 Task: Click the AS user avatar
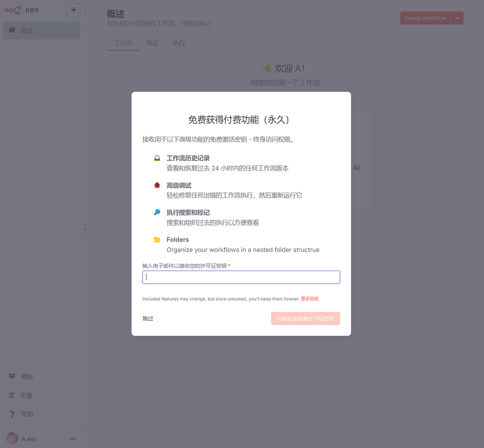click(x=12, y=438)
